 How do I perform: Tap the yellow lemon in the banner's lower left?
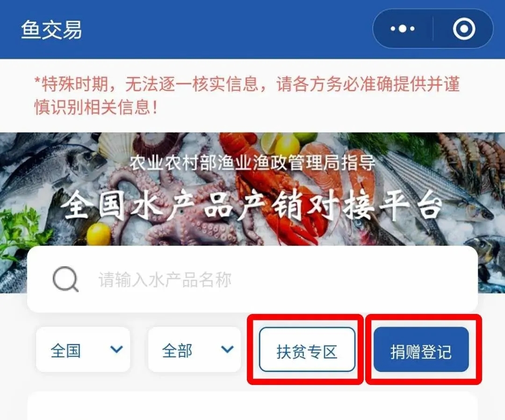[99, 234]
